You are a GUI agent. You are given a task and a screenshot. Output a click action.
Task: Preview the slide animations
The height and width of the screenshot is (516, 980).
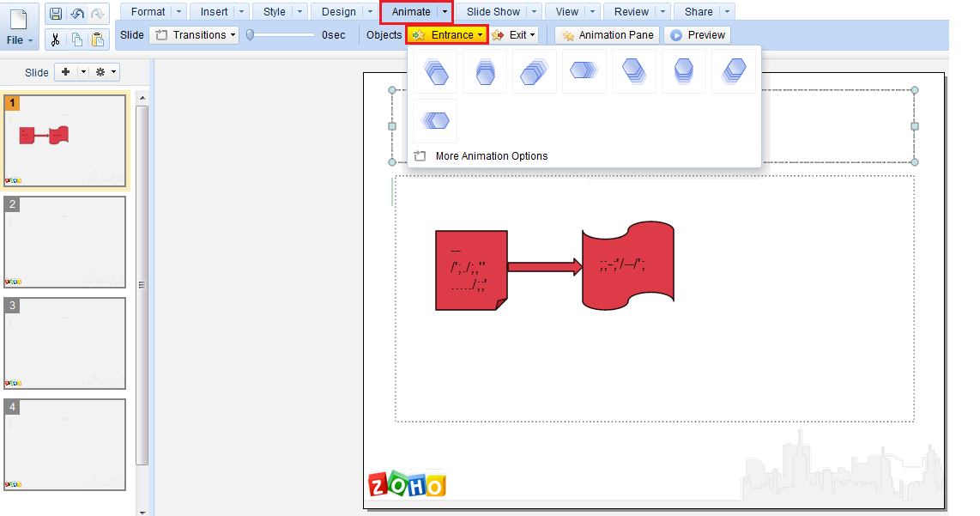coord(698,35)
